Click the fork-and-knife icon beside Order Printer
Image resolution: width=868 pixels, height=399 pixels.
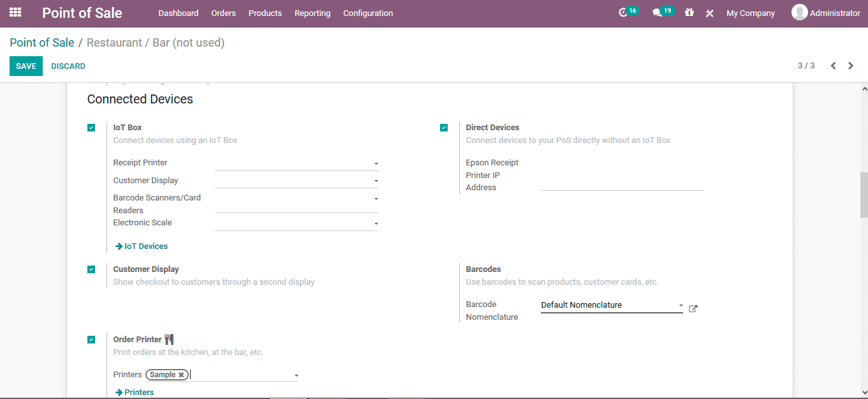click(168, 338)
